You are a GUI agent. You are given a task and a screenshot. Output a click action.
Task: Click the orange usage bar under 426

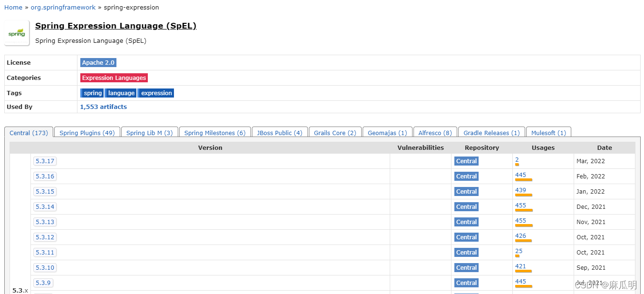tap(523, 241)
